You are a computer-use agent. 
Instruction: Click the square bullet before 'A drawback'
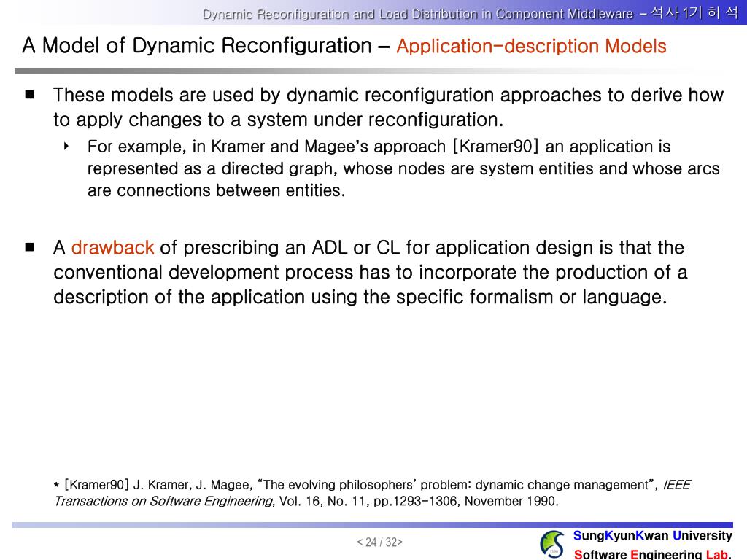[29, 246]
